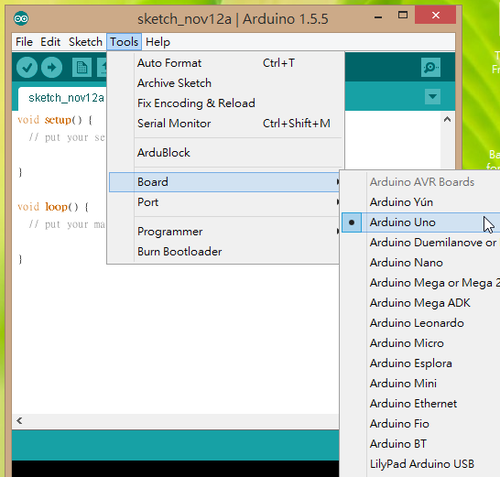Select Arduino Micro board
Screen dimensions: 500x477
coord(421,343)
